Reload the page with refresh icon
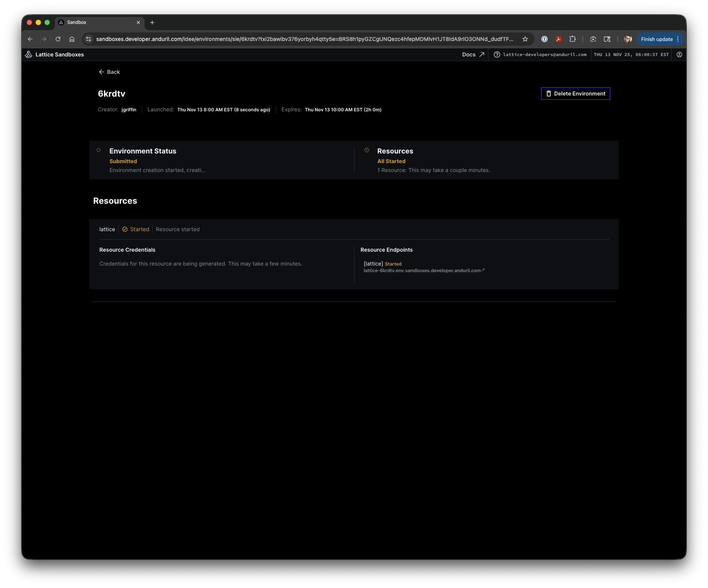Screen dimensions: 708x588 click(x=58, y=39)
